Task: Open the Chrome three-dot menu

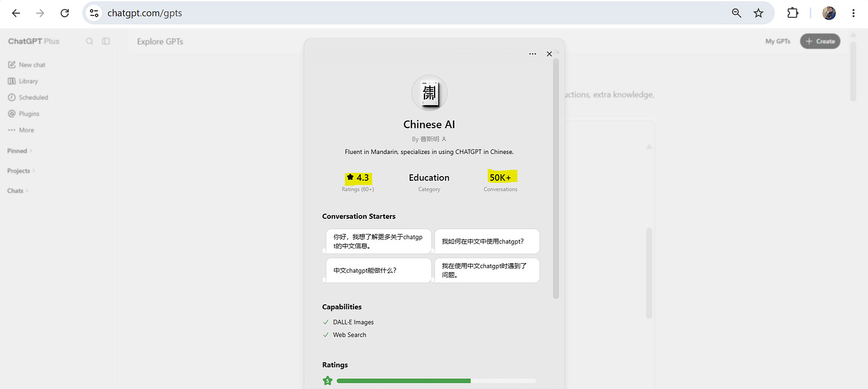Action: [854, 13]
